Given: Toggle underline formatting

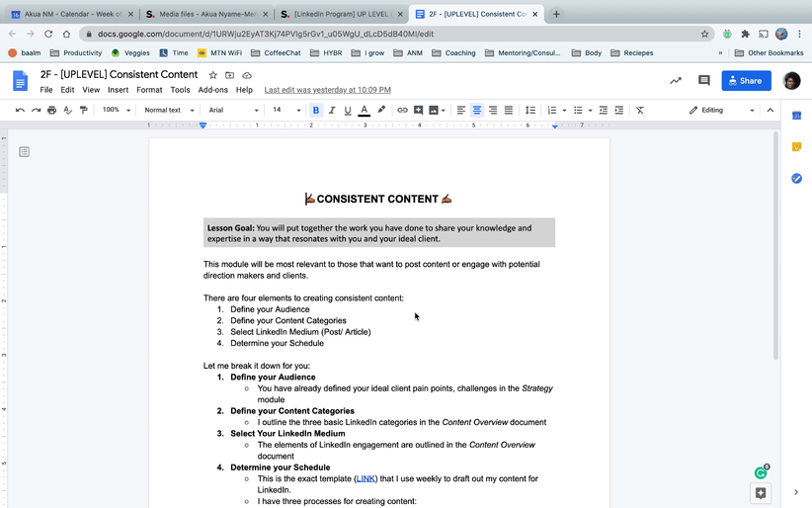Looking at the screenshot, I should coord(348,110).
